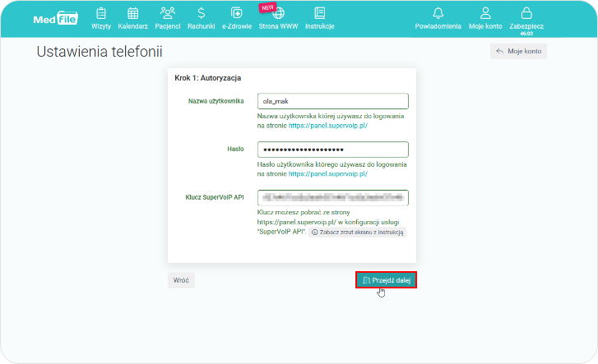Open Strona WWW globe icon

click(278, 17)
